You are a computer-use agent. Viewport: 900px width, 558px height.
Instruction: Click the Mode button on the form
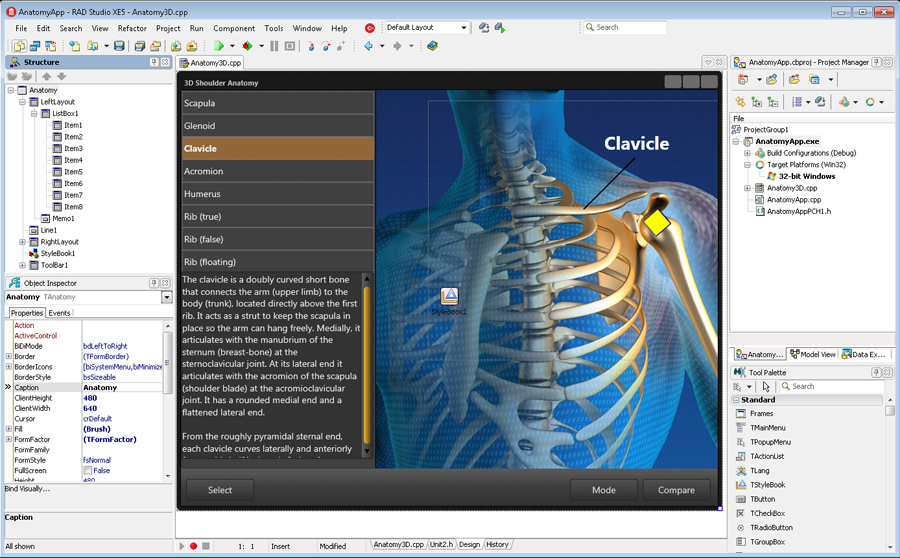(604, 490)
